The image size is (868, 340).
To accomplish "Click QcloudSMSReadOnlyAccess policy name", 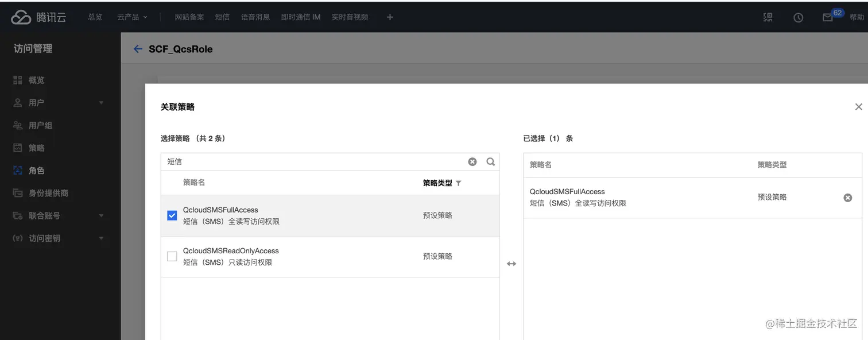I will pyautogui.click(x=231, y=251).
